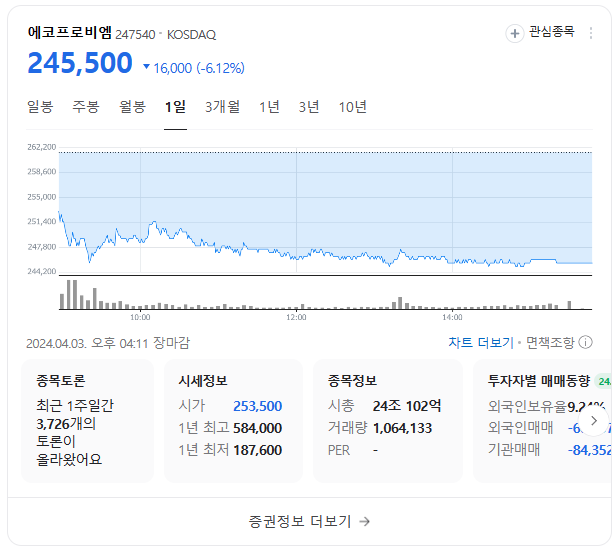Click the KOSDAQ market label

coord(191,34)
